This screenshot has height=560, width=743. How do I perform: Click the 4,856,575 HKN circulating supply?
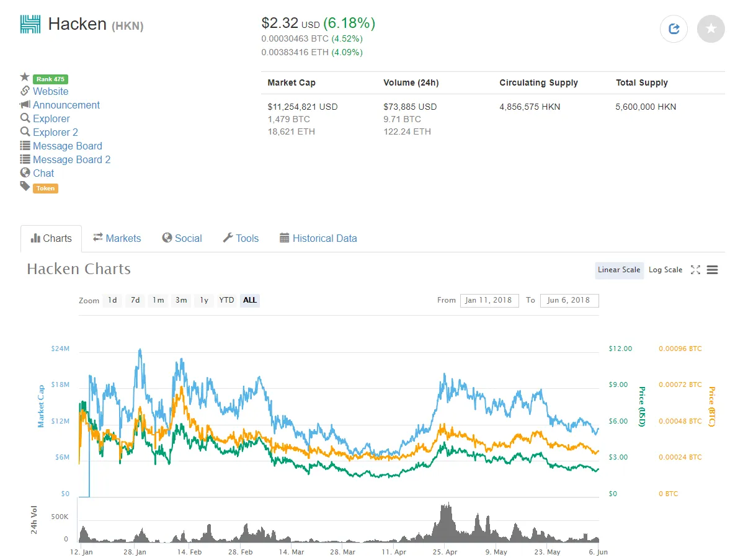[x=530, y=107]
